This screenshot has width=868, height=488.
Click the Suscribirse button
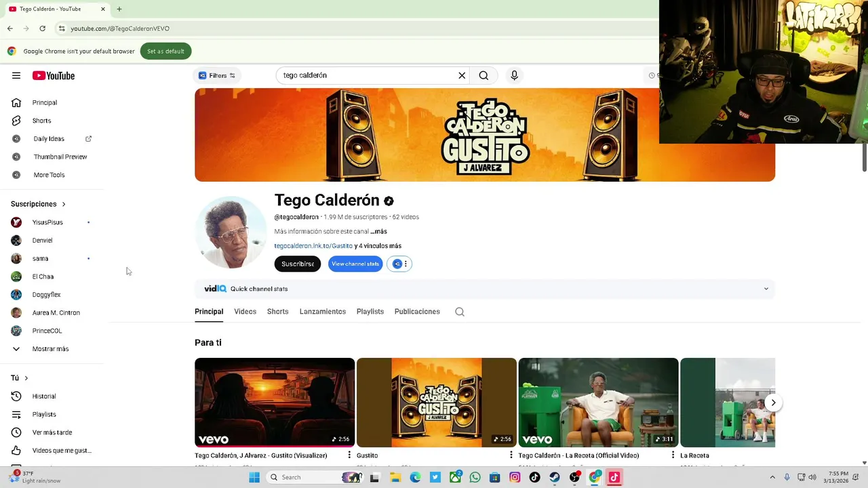(x=298, y=264)
